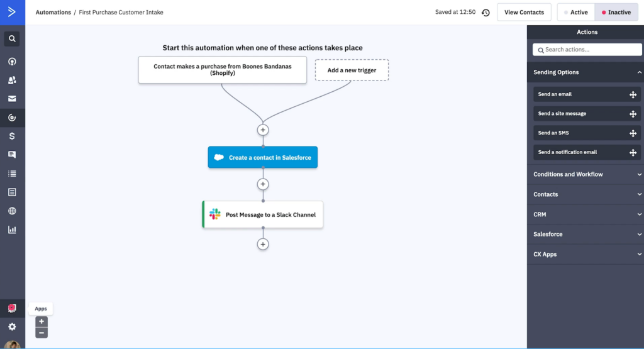Open Campaigns from the envelope sidebar icon
The width and height of the screenshot is (644, 349).
(12, 99)
